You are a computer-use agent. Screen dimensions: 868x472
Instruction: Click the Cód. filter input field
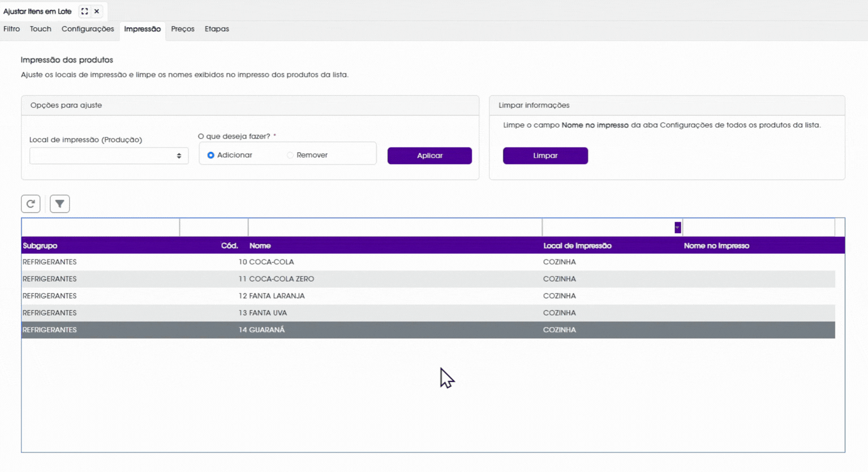214,227
